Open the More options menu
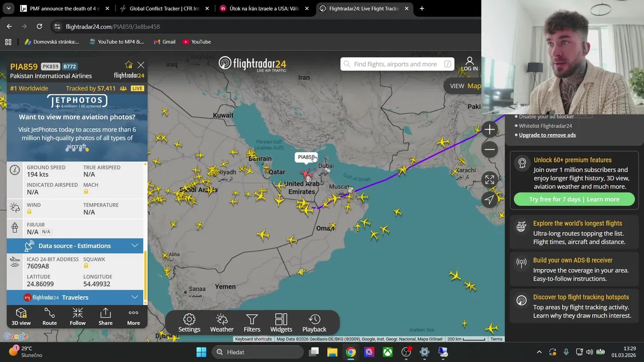The image size is (644, 362). (133, 317)
